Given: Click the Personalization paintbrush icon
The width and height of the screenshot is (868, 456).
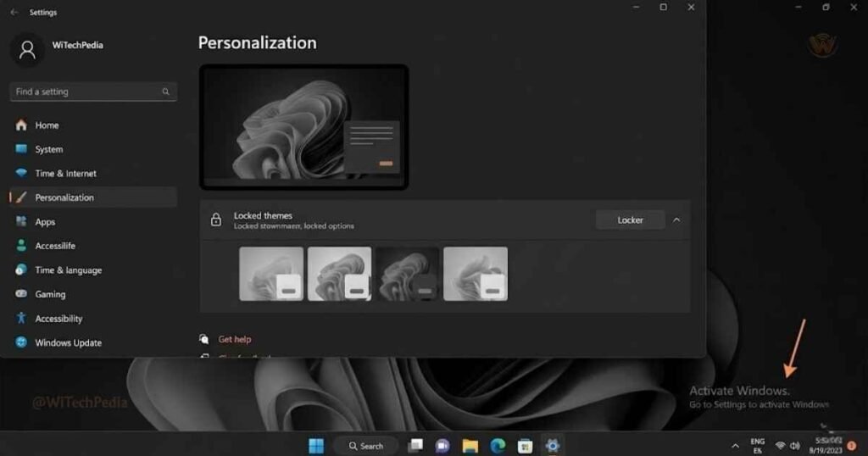Looking at the screenshot, I should (x=21, y=197).
